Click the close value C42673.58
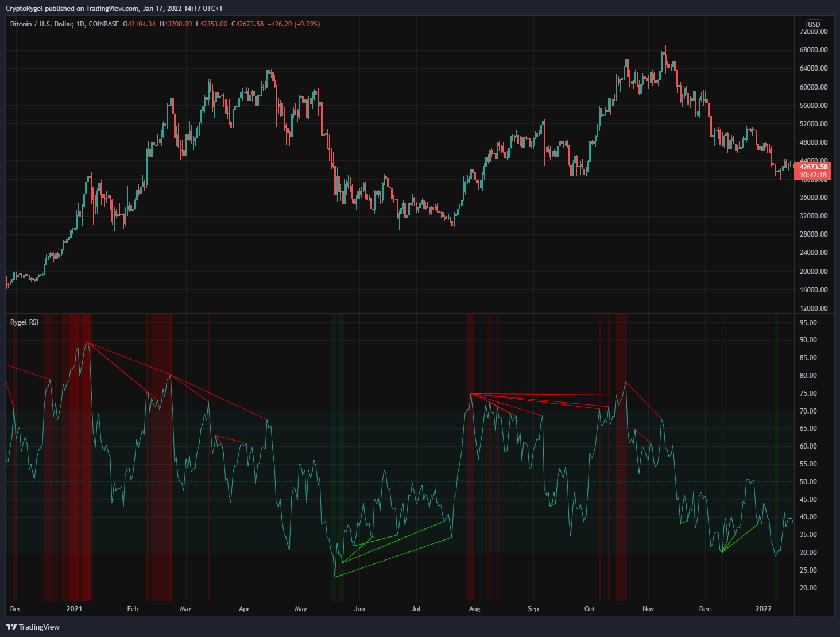The width and height of the screenshot is (840, 637). [x=247, y=24]
